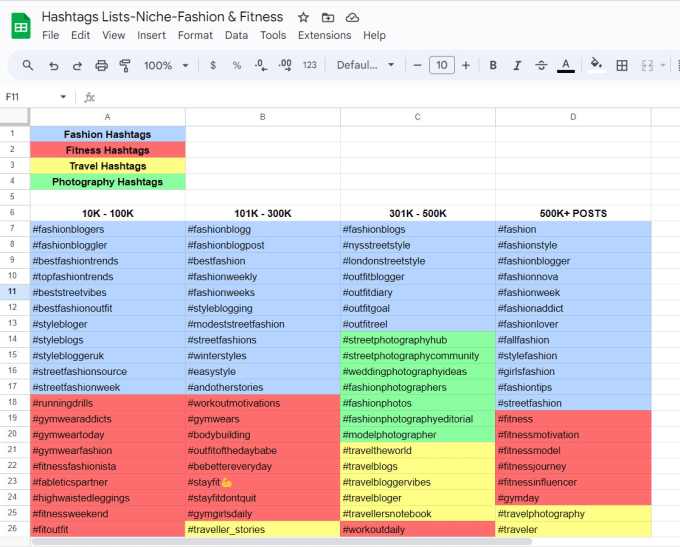Open the text color picker
The image size is (680, 547).
pyautogui.click(x=566, y=66)
